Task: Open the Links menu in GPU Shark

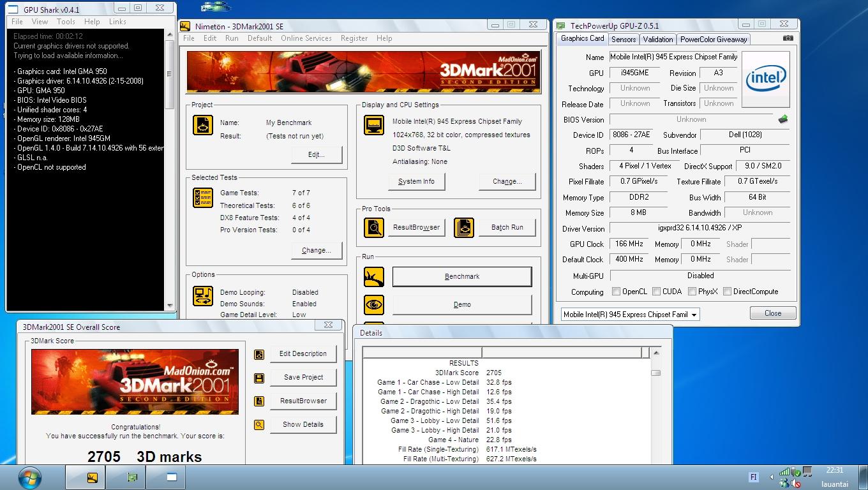Action: pyautogui.click(x=117, y=22)
